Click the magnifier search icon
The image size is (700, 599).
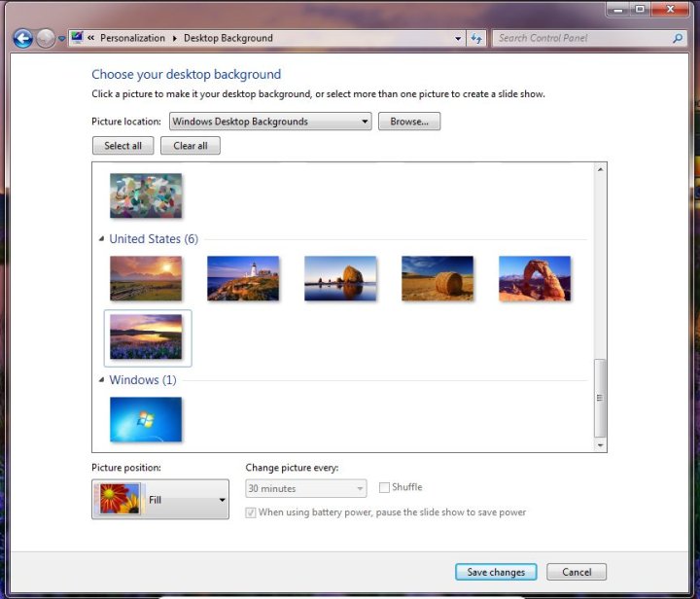click(x=678, y=38)
